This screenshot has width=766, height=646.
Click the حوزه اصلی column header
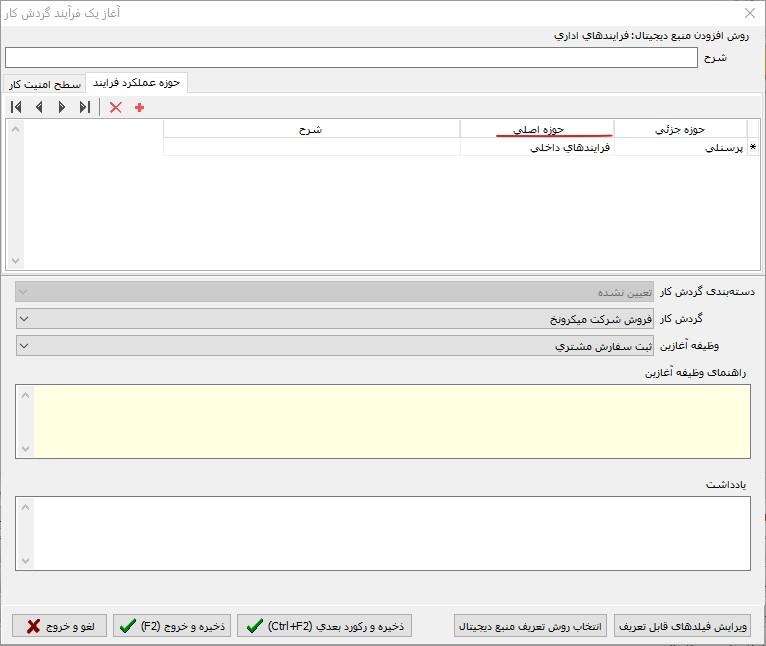click(x=537, y=129)
